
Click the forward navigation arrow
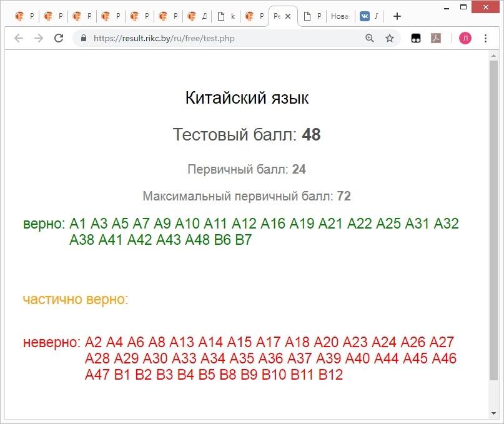[39, 38]
